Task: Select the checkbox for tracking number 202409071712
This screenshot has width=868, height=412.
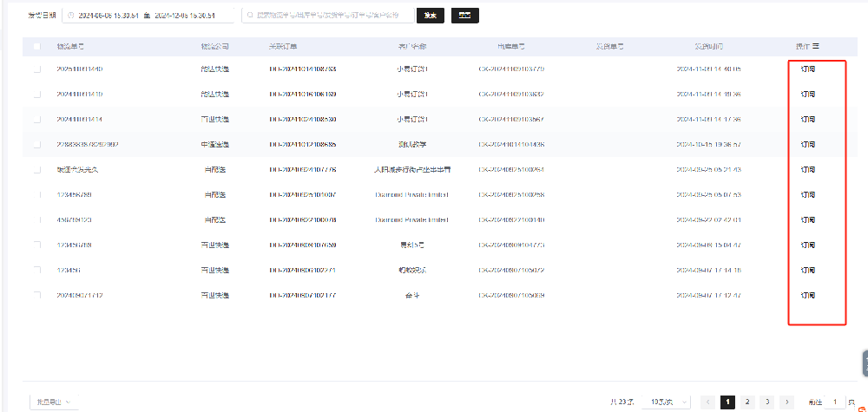Action: click(x=36, y=296)
